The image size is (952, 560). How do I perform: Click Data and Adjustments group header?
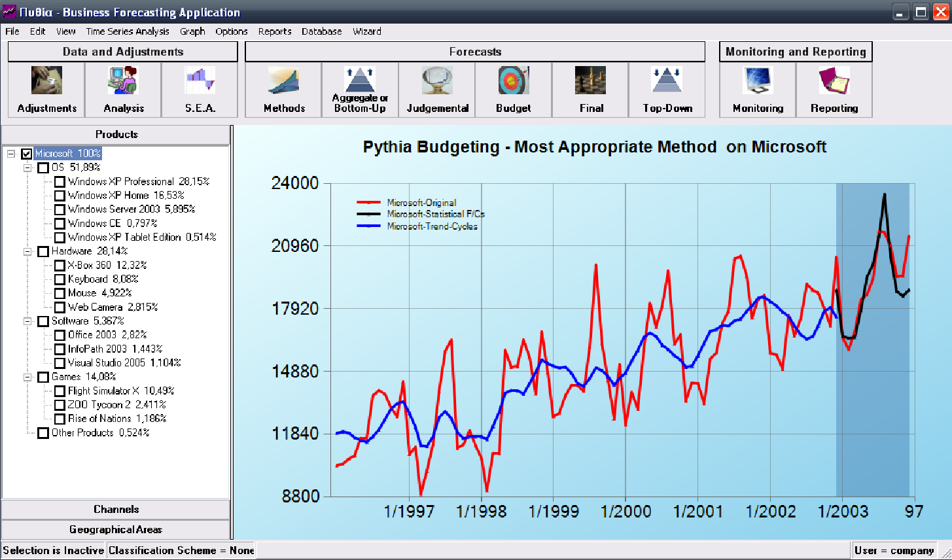click(x=123, y=52)
